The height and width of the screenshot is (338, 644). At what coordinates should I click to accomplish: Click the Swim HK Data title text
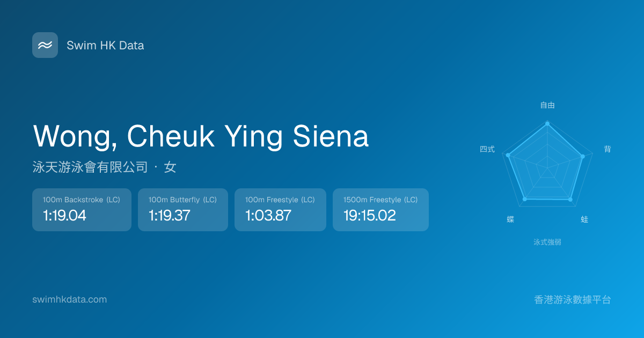(105, 46)
